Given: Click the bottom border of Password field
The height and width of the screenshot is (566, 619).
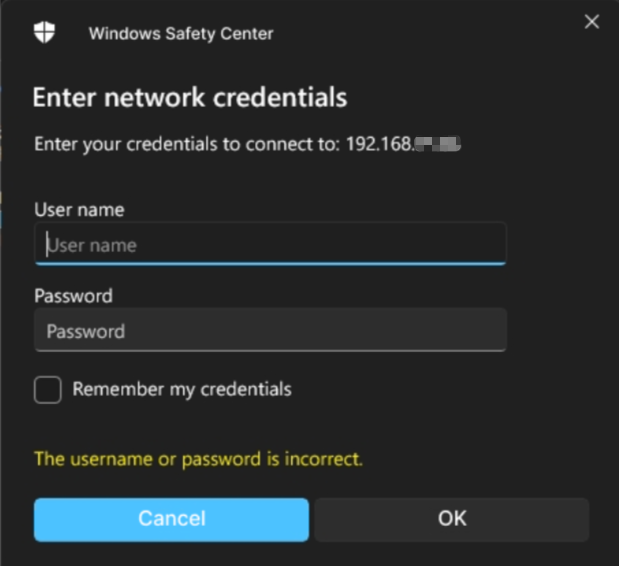Looking at the screenshot, I should coord(270,350).
